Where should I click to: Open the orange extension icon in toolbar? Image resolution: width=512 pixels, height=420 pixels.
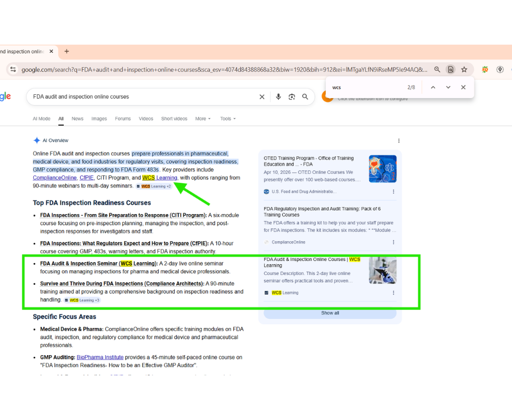point(485,69)
